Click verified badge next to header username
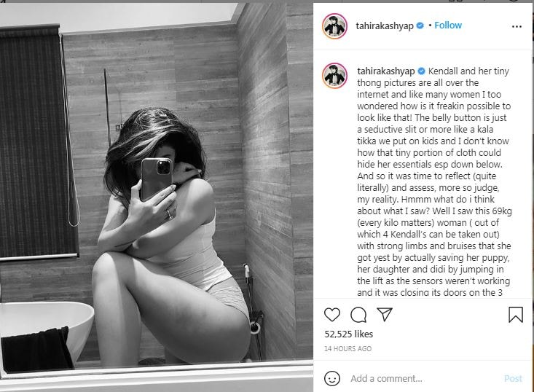The height and width of the screenshot is (392, 534). [x=420, y=26]
